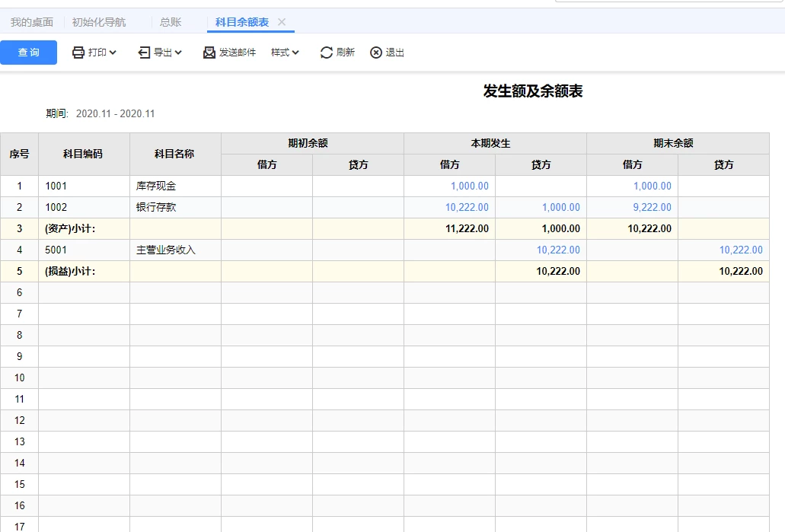Select account code 1001 cell

[x=56, y=186]
